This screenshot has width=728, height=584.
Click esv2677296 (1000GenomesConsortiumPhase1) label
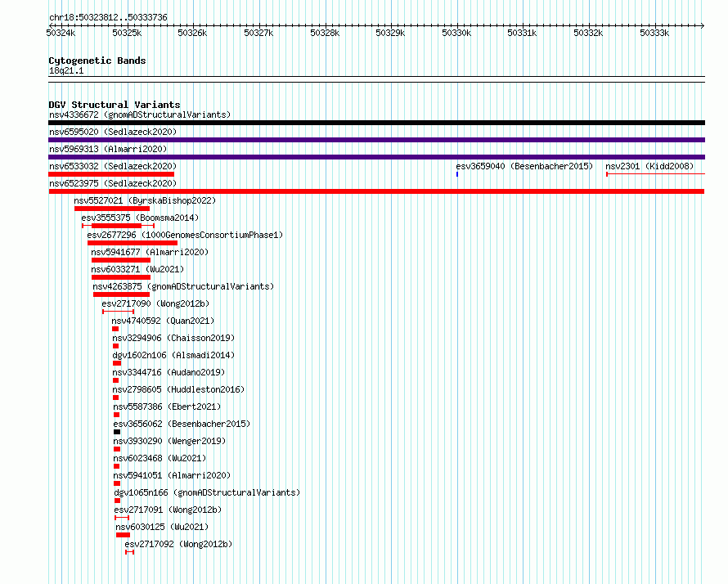(x=185, y=235)
